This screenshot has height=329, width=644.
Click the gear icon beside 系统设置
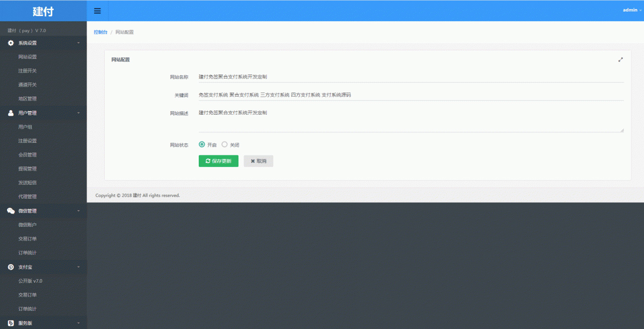click(11, 43)
